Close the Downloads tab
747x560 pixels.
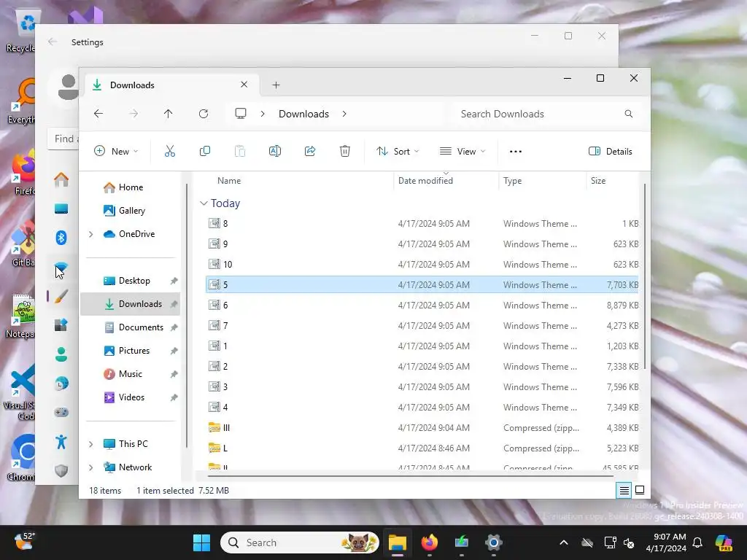pos(244,85)
